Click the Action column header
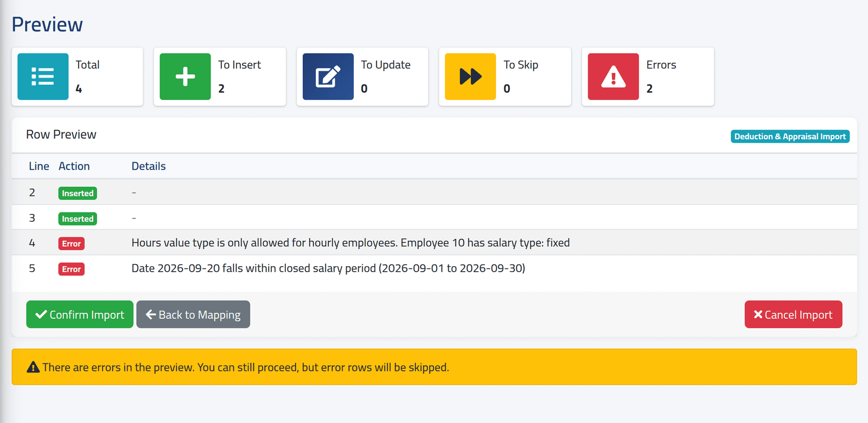The height and width of the screenshot is (423, 868). point(74,166)
